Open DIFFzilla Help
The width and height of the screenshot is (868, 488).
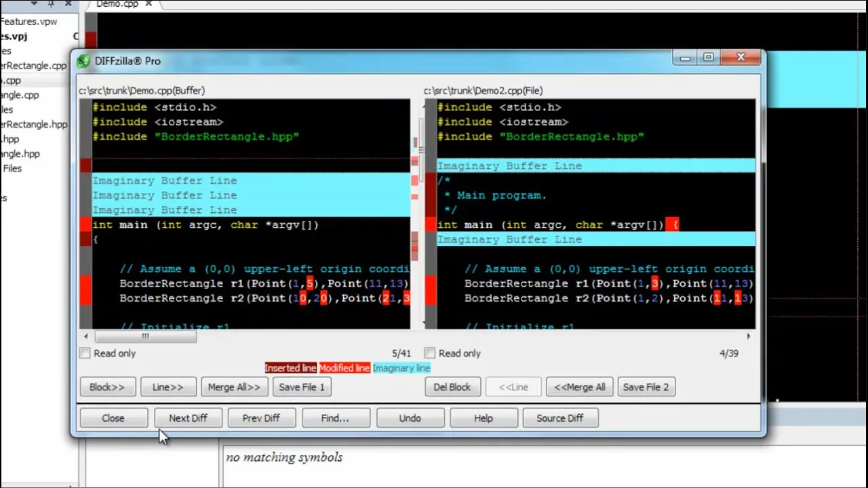pyautogui.click(x=484, y=418)
